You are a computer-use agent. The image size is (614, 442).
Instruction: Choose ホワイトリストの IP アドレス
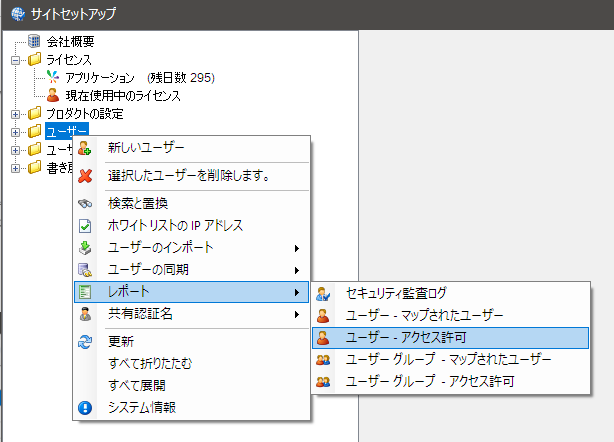coord(191,226)
